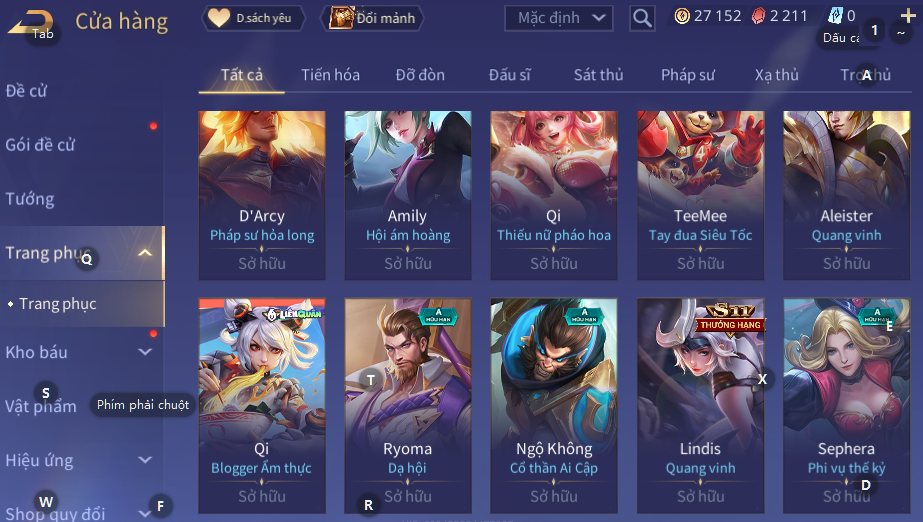Open the search magnifier icon
The width and height of the screenshot is (923, 522).
642,18
